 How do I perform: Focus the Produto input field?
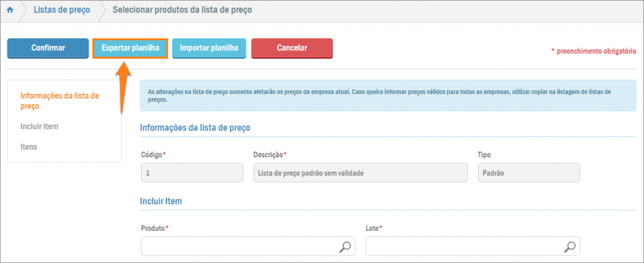pos(239,247)
